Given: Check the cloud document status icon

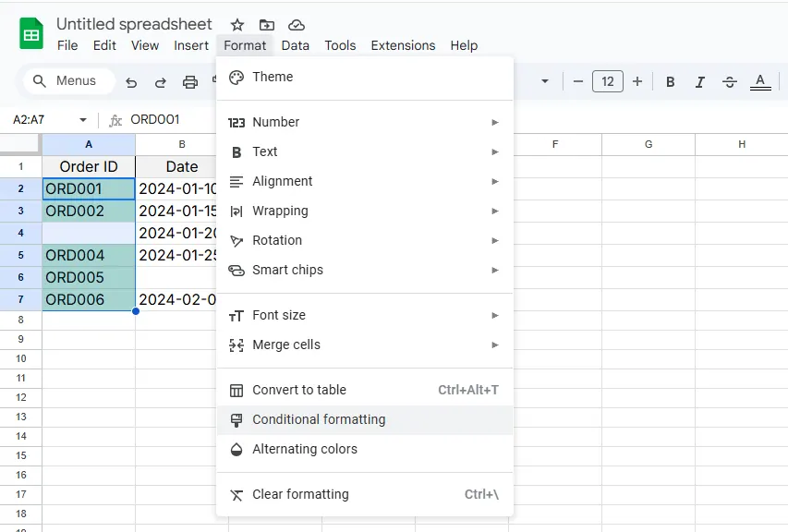Looking at the screenshot, I should tap(296, 25).
